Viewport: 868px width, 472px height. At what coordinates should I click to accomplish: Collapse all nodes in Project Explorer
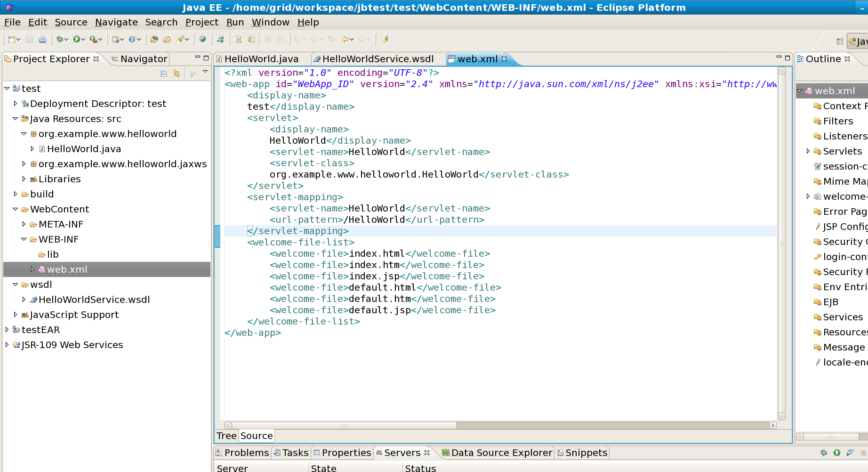pyautogui.click(x=163, y=74)
